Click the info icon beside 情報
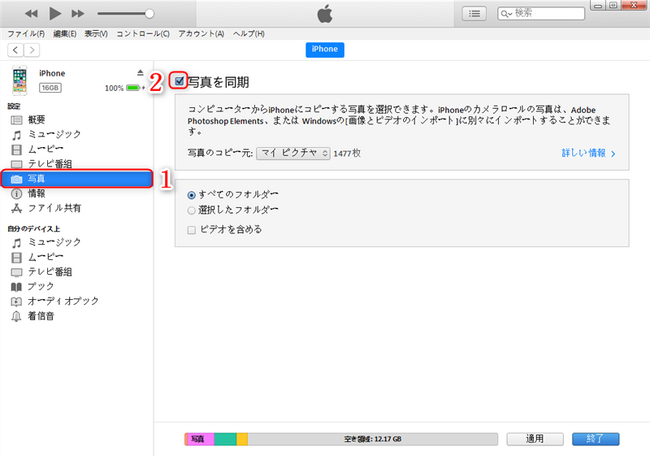650x456 pixels. pos(16,194)
